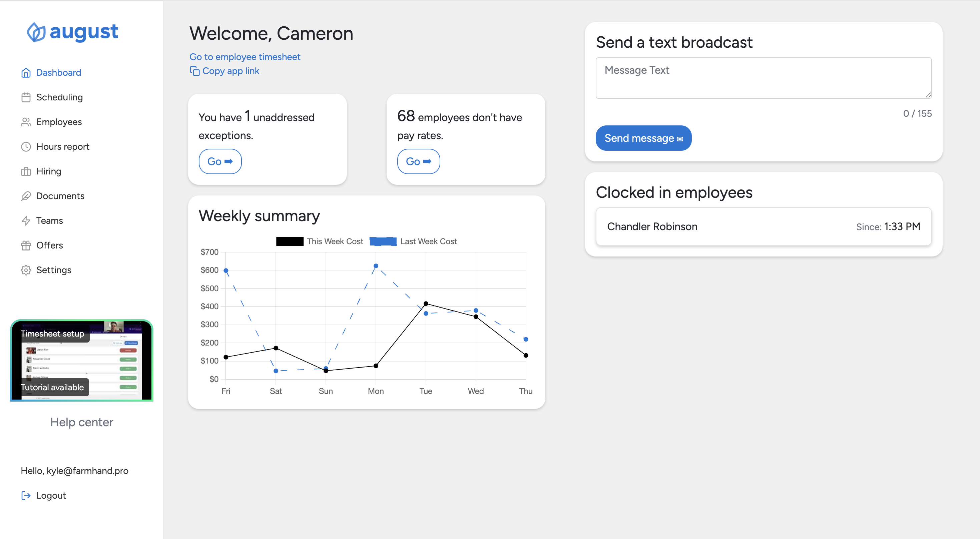The image size is (980, 539).
Task: Click the copy icon beside Copy app link
Action: pos(194,71)
